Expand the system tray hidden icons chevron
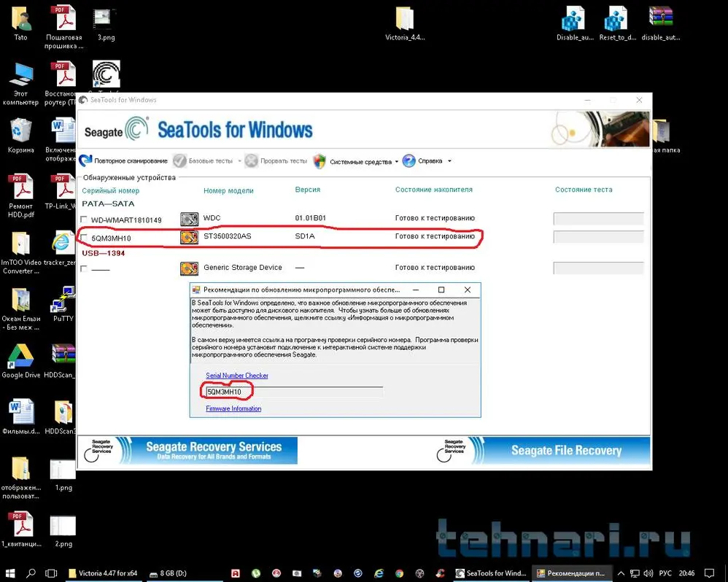728x582 pixels. (x=621, y=573)
